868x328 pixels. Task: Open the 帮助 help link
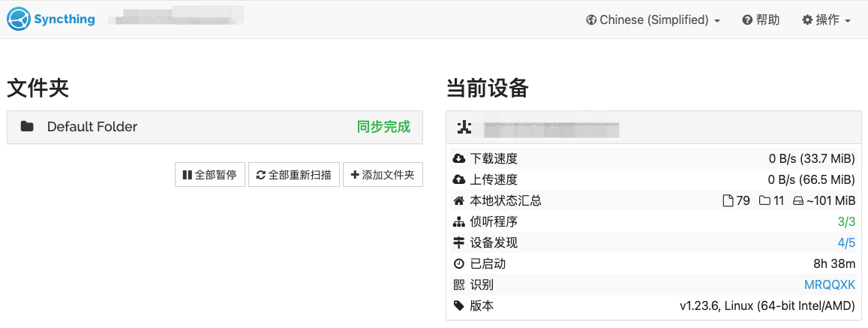[761, 20]
